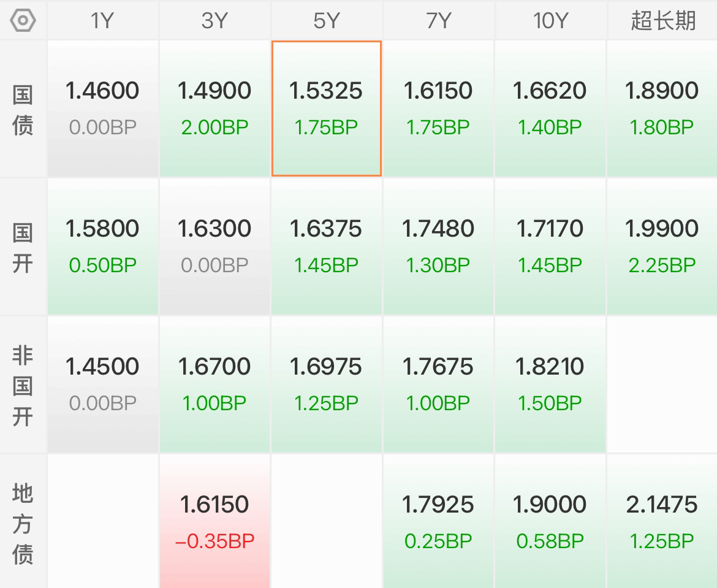Viewport: 717px width, 588px height.
Task: Click the 国开 row label
Action: click(23, 248)
